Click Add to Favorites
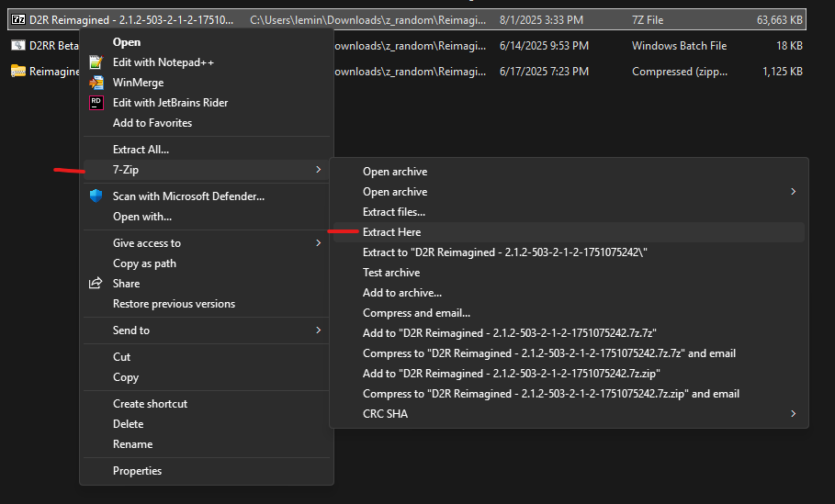835x504 pixels. click(152, 123)
